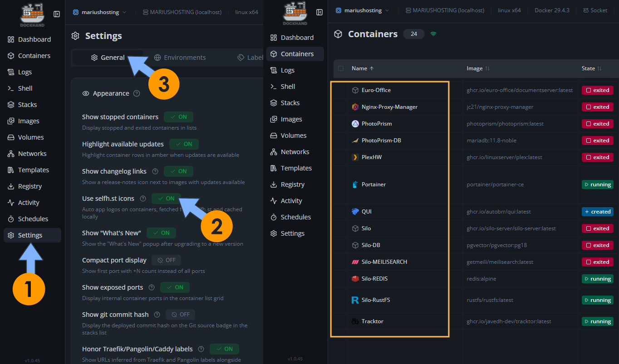Select Settings in the Settings window sidebar
The height and width of the screenshot is (364, 619).
[32, 235]
